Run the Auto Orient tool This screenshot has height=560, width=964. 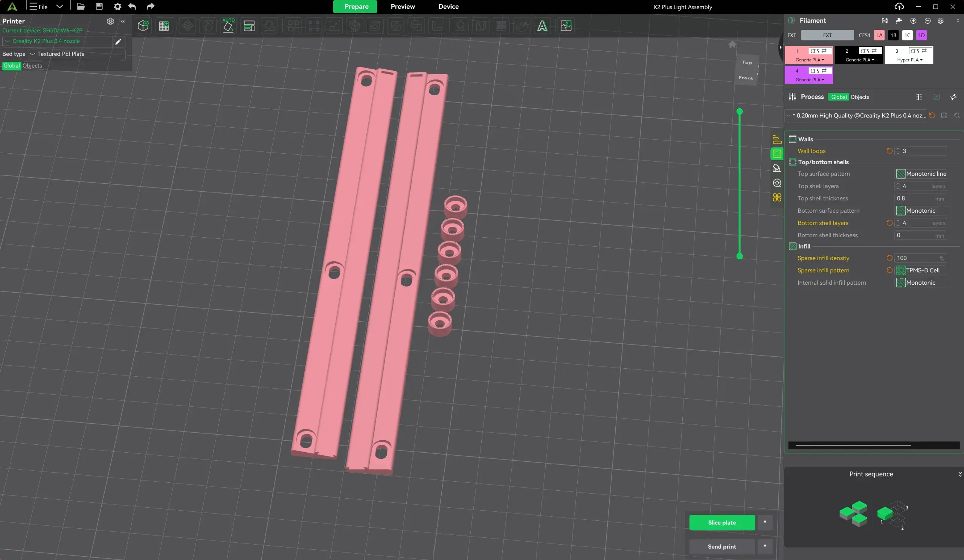click(x=228, y=26)
